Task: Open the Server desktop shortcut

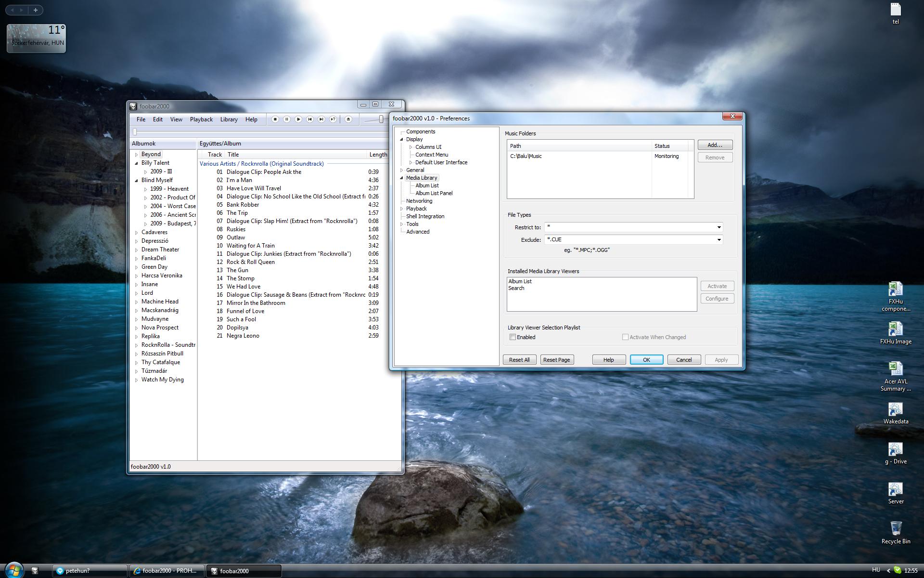Action: point(896,493)
